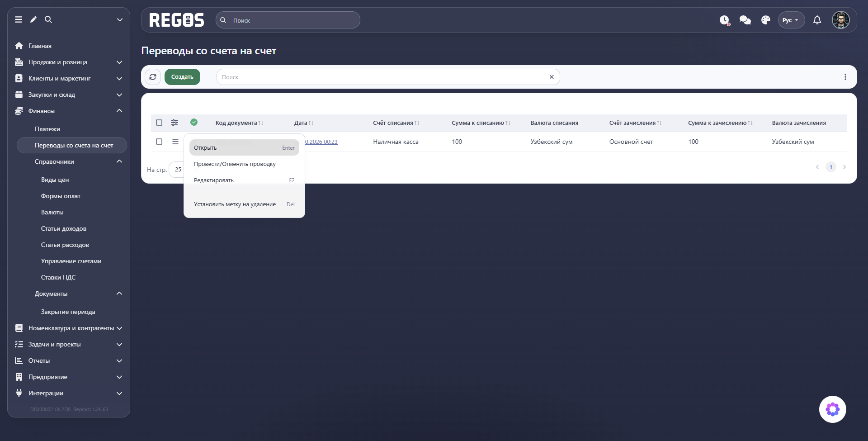Refresh the transfers list
This screenshot has height=441, width=868.
tap(153, 77)
